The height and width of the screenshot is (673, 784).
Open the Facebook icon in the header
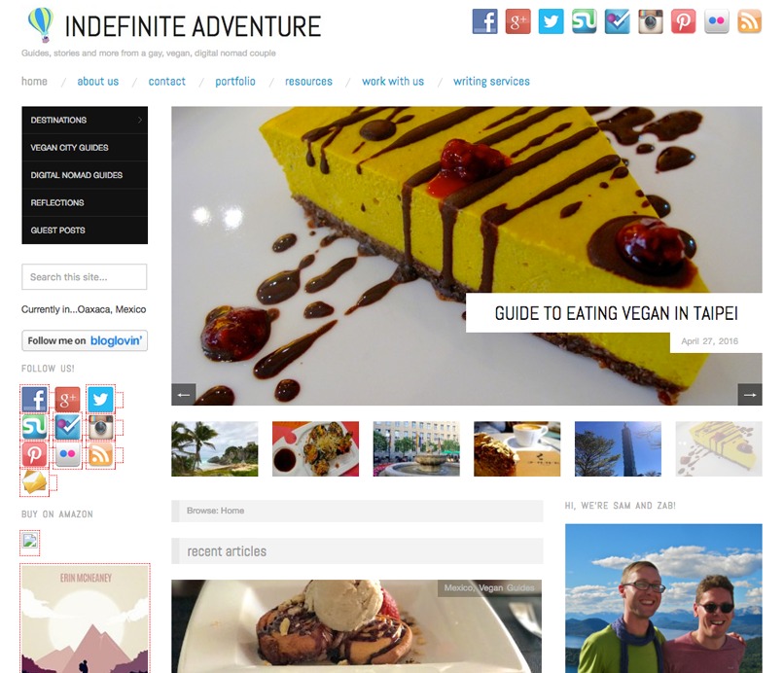[x=484, y=21]
